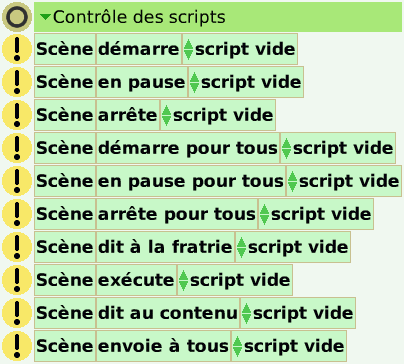Click exclamation icon for Scène envoie à tous
Image resolution: width=404 pixels, height=364 pixels.
pos(17,346)
